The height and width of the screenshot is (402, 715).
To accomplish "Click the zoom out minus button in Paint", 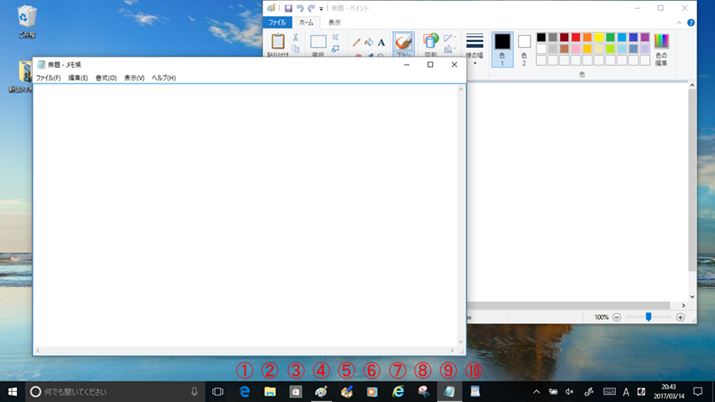I will tap(617, 317).
